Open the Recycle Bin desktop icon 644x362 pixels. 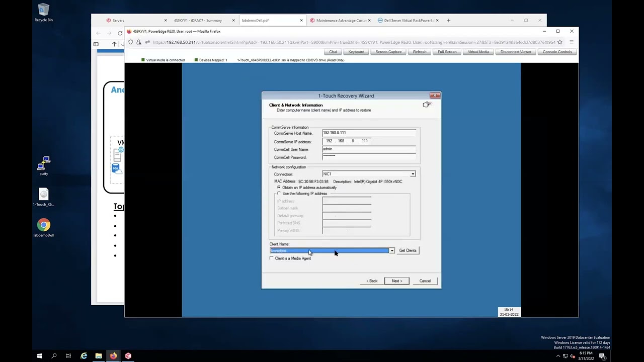point(44,13)
